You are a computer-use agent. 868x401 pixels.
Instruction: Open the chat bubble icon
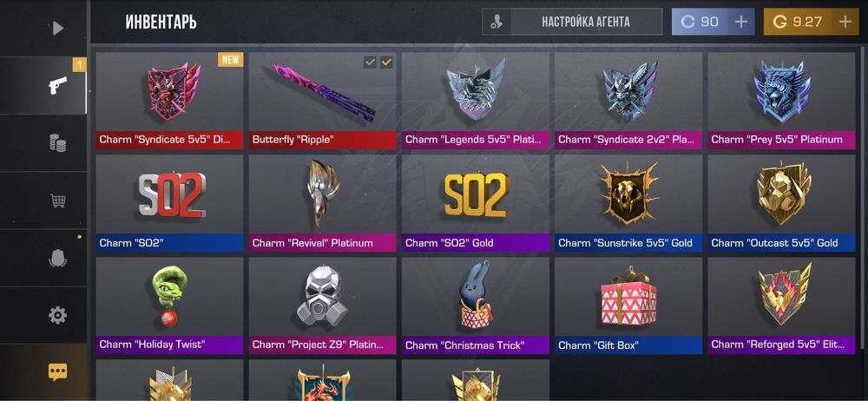click(57, 372)
